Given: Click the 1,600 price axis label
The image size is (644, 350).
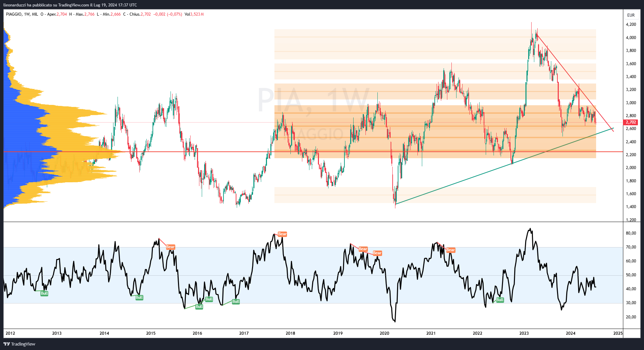Looking at the screenshot, I should pyautogui.click(x=631, y=194).
